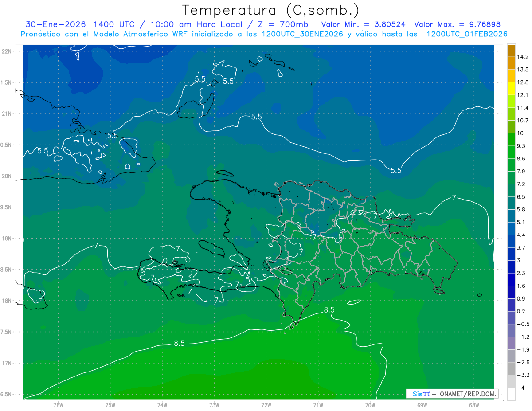Click the '-3.3' color bar legend value
532x411 pixels.
(523, 375)
